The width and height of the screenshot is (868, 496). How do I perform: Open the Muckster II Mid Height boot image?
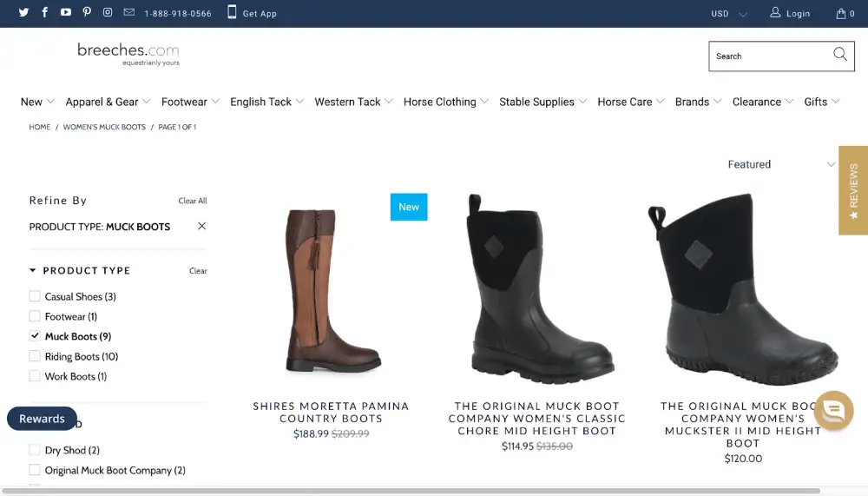pos(743,288)
